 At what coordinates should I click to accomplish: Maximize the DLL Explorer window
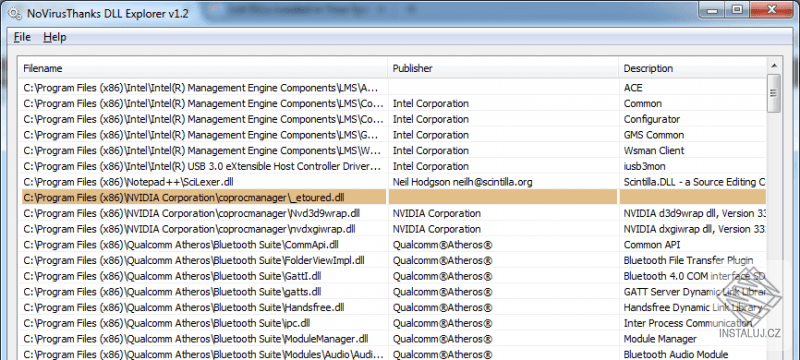(x=737, y=10)
